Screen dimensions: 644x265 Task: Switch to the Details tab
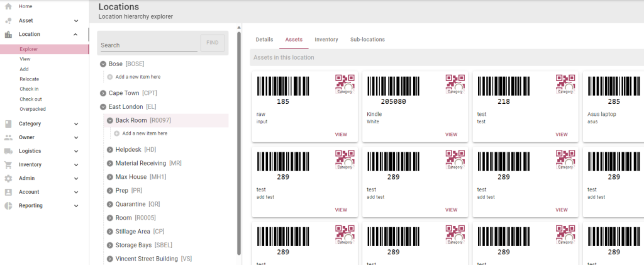(264, 40)
